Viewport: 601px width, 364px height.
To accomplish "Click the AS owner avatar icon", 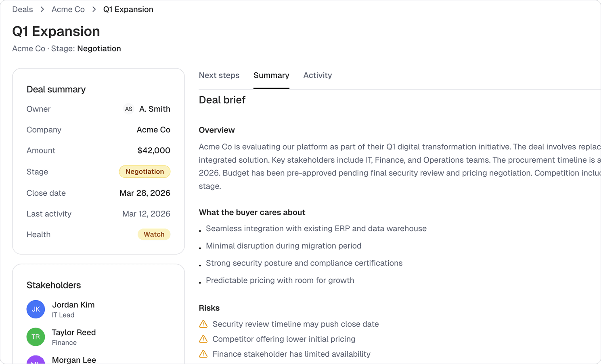I will [128, 109].
